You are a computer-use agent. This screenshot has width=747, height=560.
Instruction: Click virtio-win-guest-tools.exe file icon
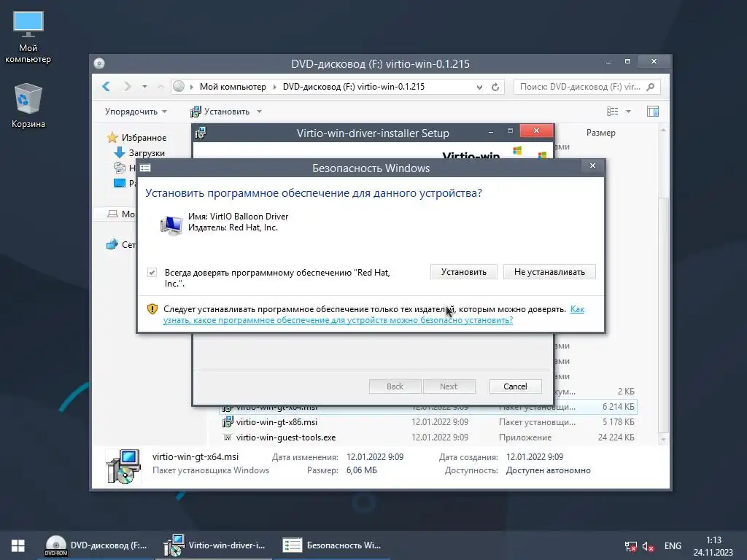tap(228, 437)
